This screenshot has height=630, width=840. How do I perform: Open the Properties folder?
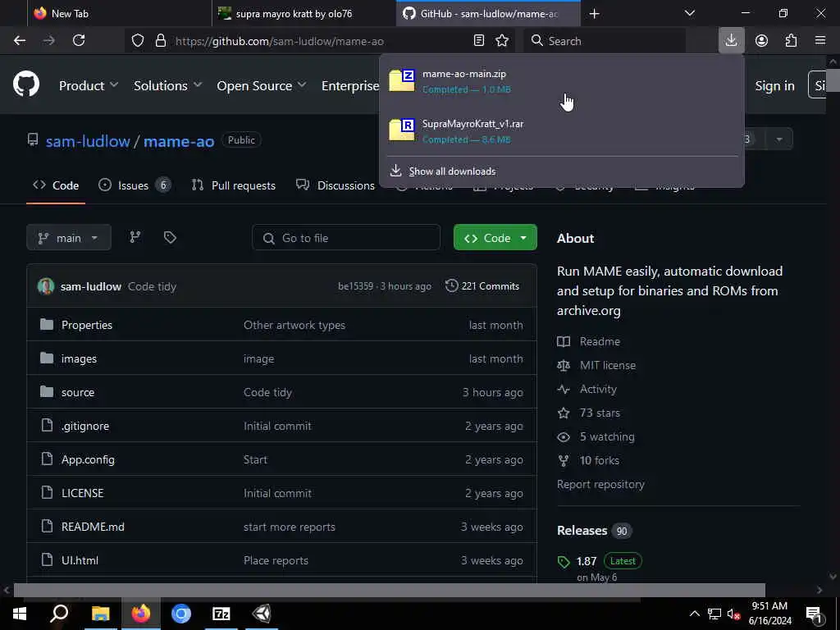click(87, 325)
